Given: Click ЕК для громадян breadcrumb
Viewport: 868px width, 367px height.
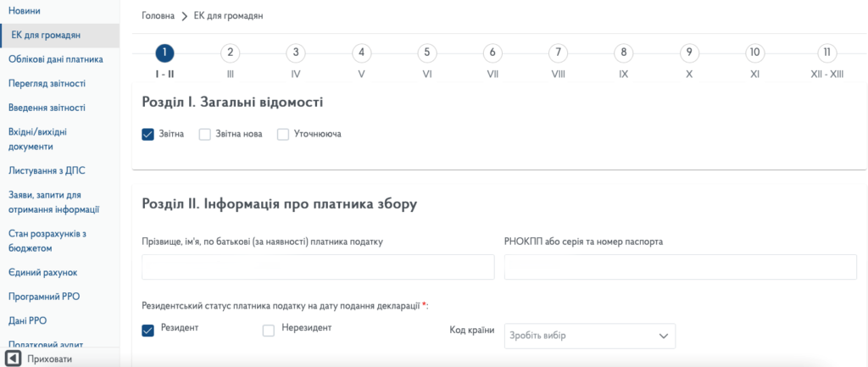Looking at the screenshot, I should click(x=228, y=16).
